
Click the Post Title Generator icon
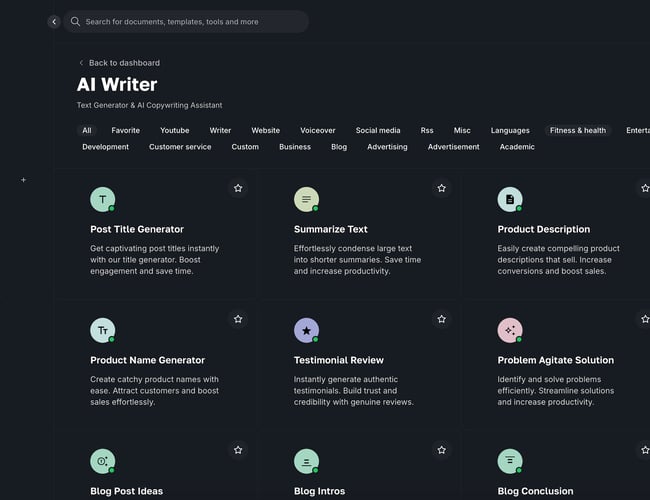[x=102, y=199]
